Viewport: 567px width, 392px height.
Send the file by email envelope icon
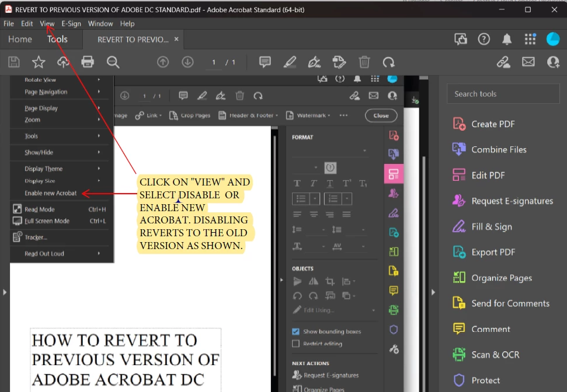[x=528, y=62]
